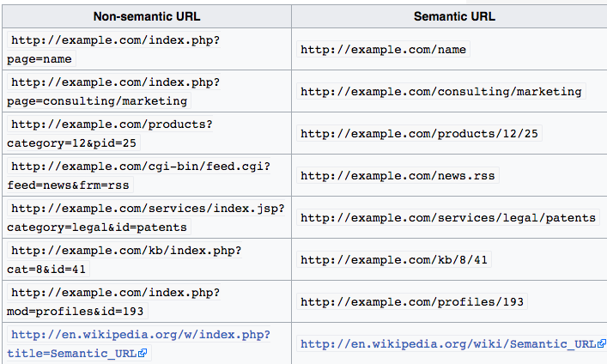Click the Semantic URL column header
607x364 pixels.
click(454, 16)
